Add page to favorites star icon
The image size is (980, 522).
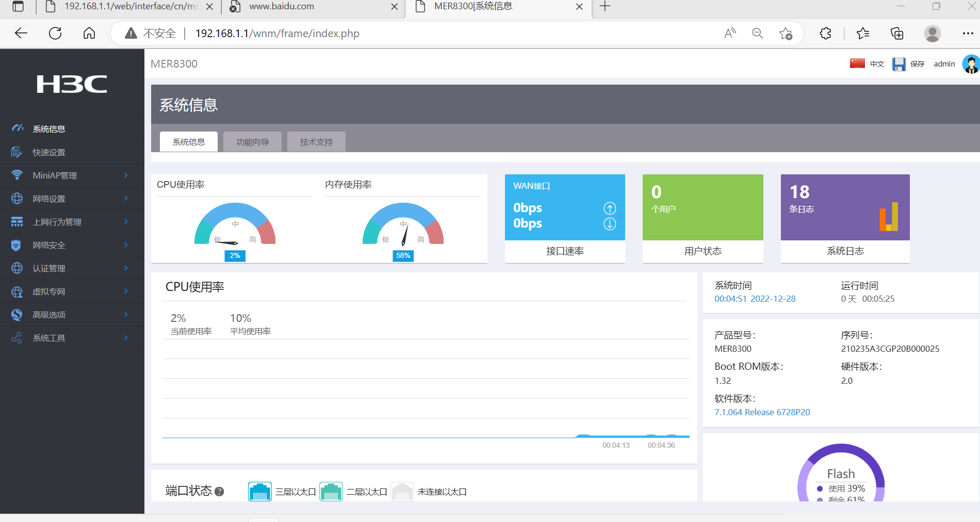pos(786,34)
